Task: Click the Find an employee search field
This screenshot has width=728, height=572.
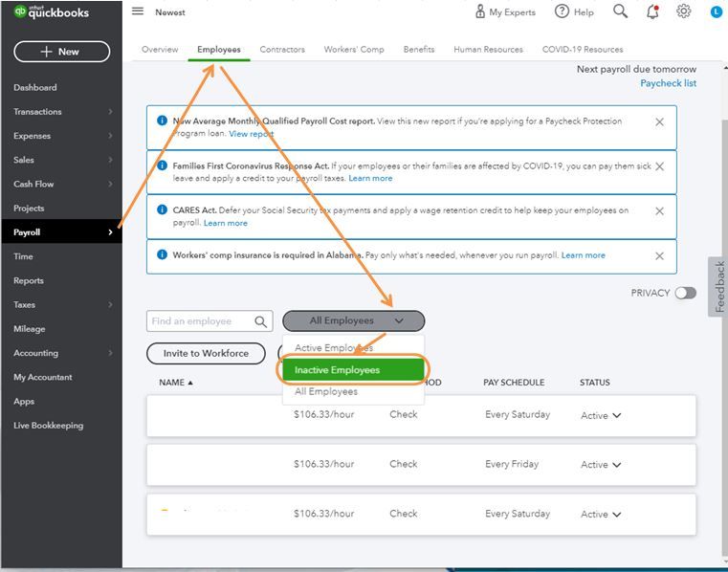Action: (210, 321)
